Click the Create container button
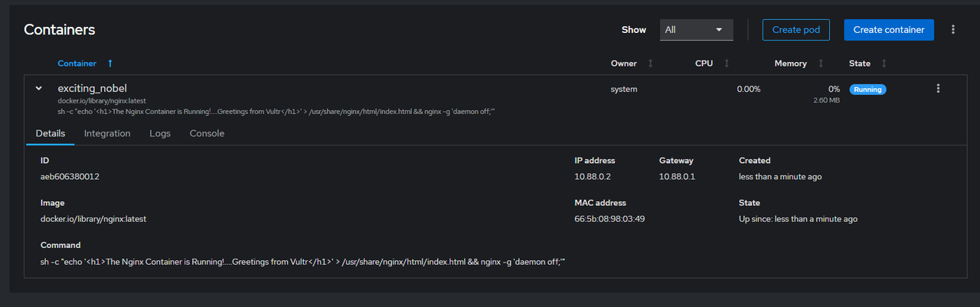 889,30
